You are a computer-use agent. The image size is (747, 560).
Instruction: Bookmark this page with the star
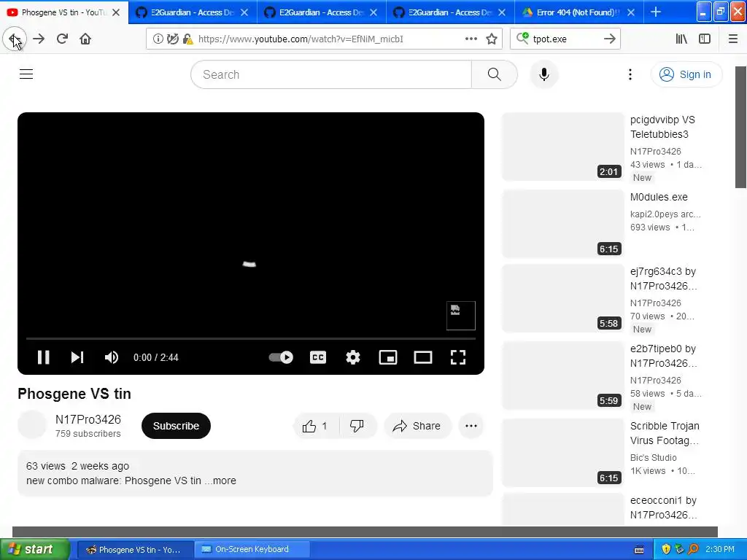pyautogui.click(x=492, y=39)
